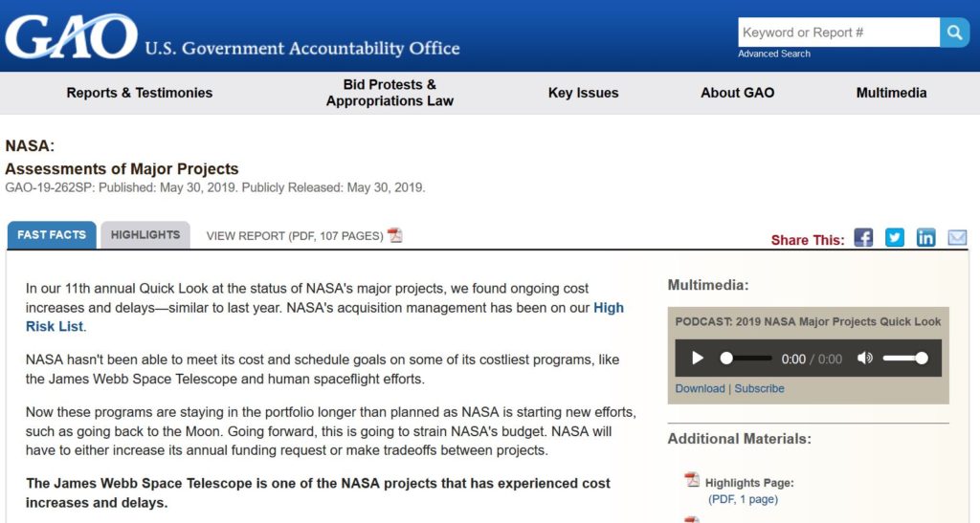Play the NASA podcast
The width and height of the screenshot is (980, 523).
coord(698,359)
